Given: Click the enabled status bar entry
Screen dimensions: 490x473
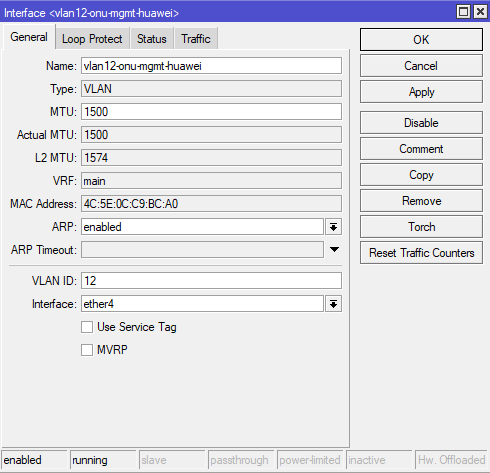Looking at the screenshot, I should 34,460.
